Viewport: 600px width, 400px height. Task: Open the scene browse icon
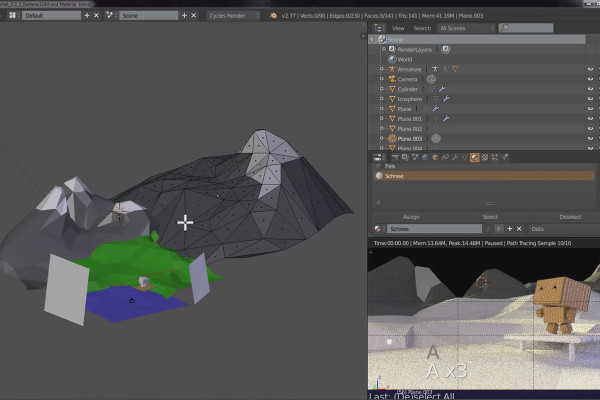pyautogui.click(x=110, y=15)
